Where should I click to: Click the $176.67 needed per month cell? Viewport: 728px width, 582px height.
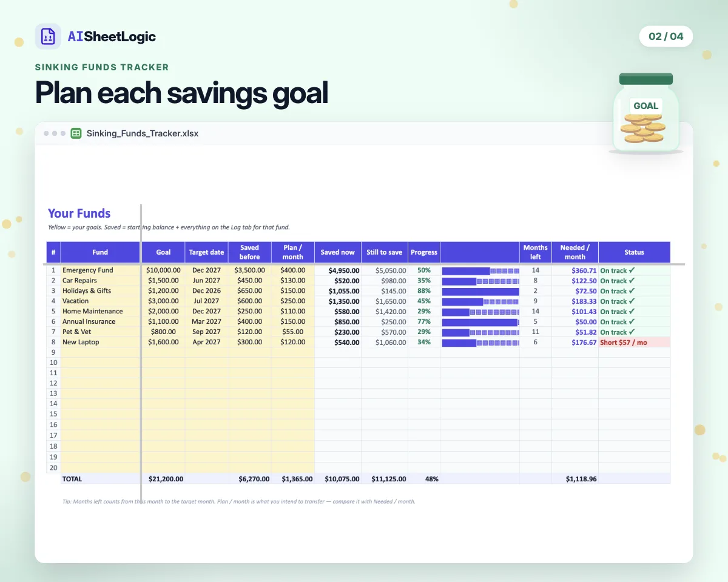575,343
